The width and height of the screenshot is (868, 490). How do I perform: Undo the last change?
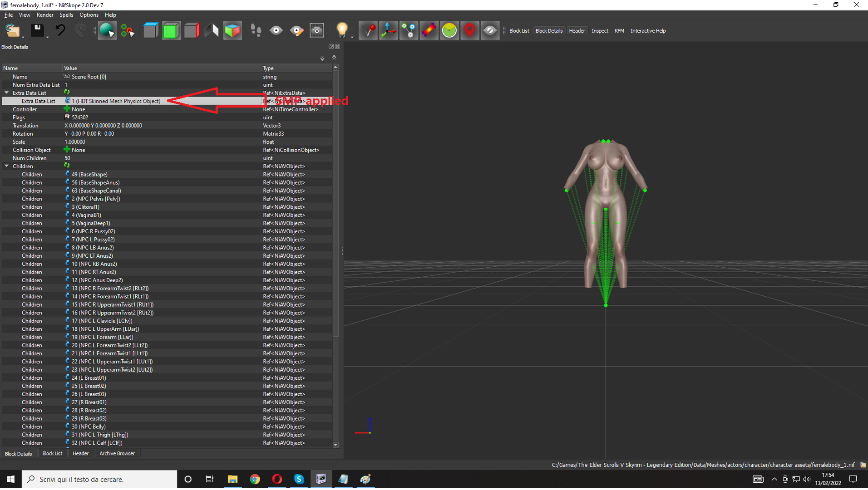tap(60, 30)
